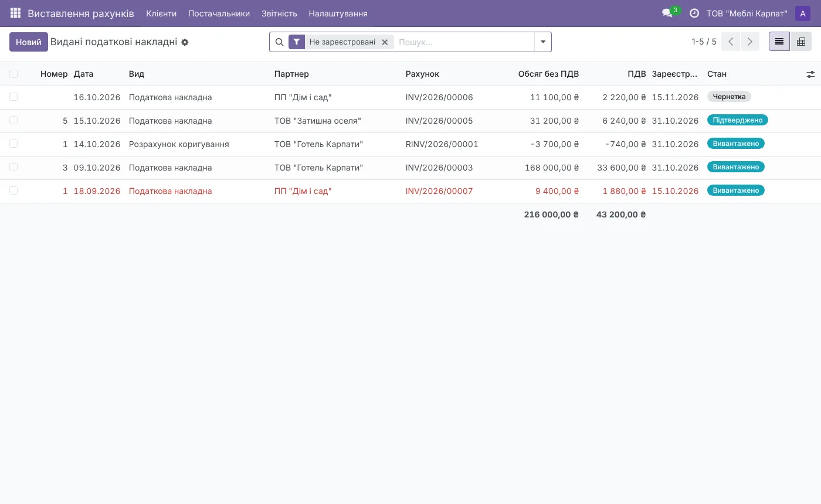Image resolution: width=821 pixels, height=504 pixels.
Task: Select the row for ТОВ "Затишна оселя"
Action: tap(13, 120)
